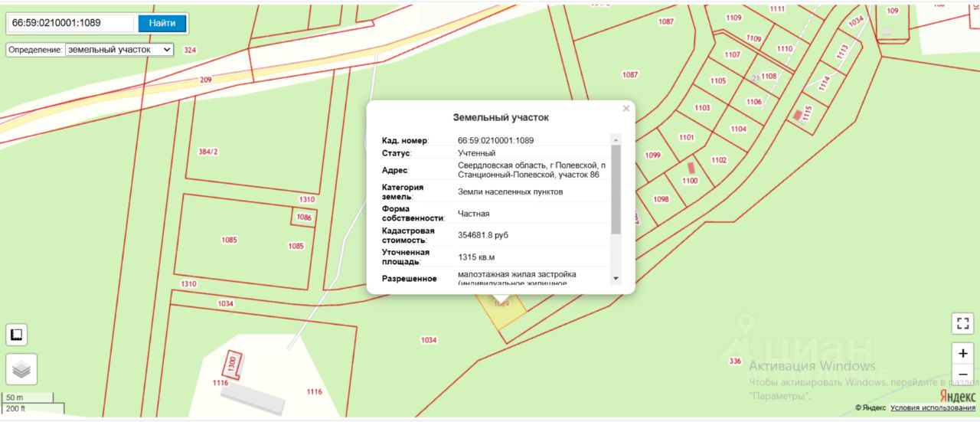Click the popup's vertical scrollbar thumb
The image size is (980, 422).
click(x=616, y=188)
